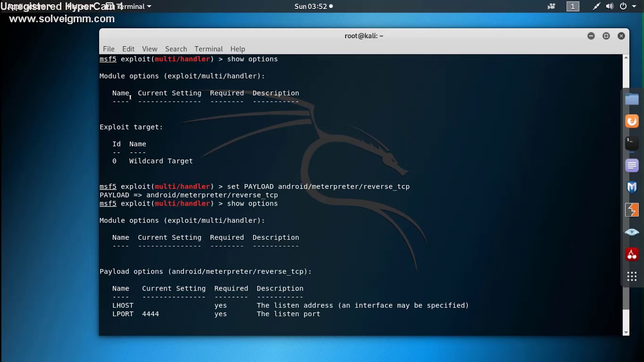
Task: Open the eye-shaped Maltego dock icon
Action: click(632, 232)
